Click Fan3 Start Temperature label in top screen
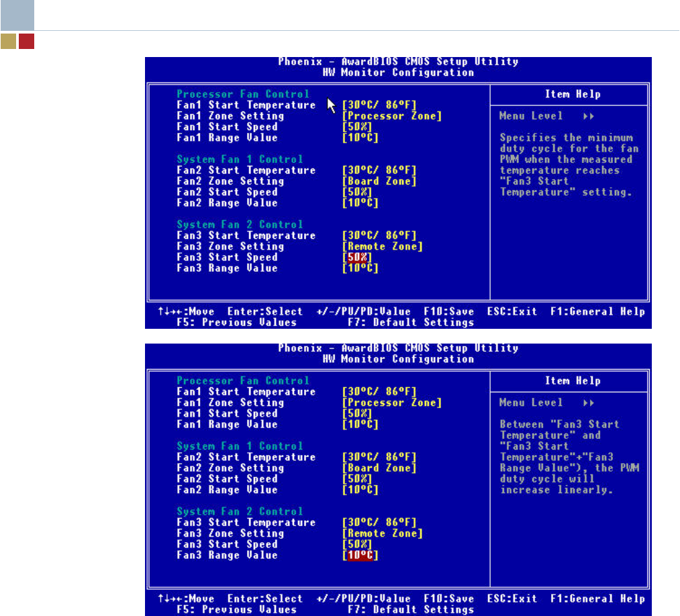 click(246, 236)
